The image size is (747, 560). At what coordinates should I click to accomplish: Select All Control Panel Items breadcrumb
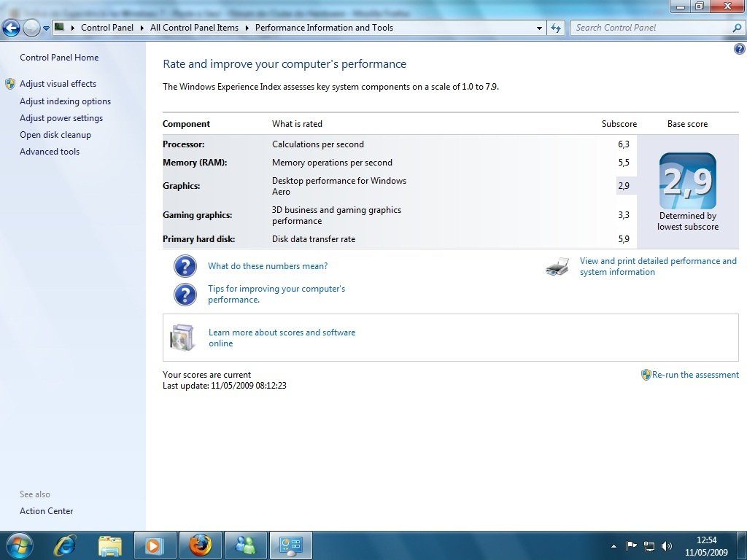[194, 28]
